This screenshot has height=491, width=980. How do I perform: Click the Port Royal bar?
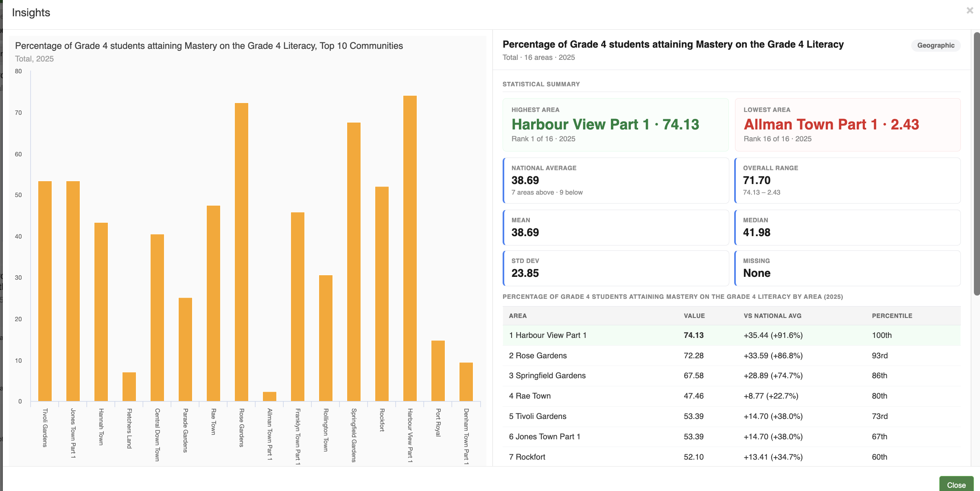point(438,371)
